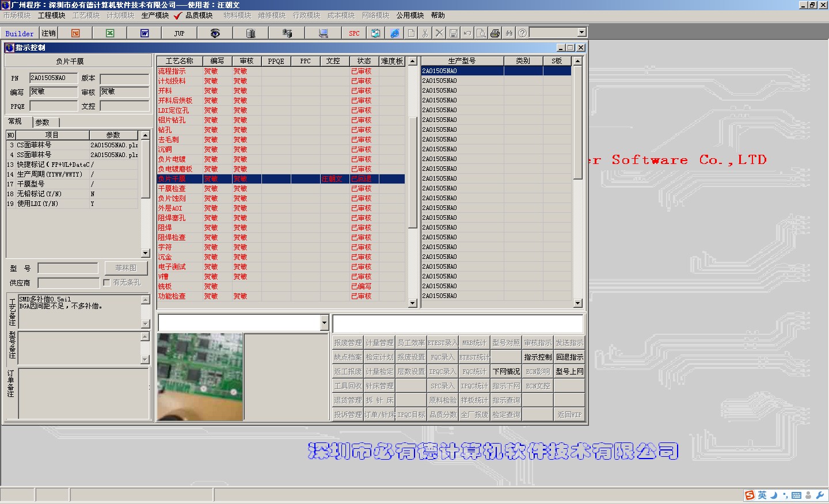This screenshot has width=829, height=504.
Task: Click the 生产型号 list vertical scrollbar thumb
Action: (578, 123)
